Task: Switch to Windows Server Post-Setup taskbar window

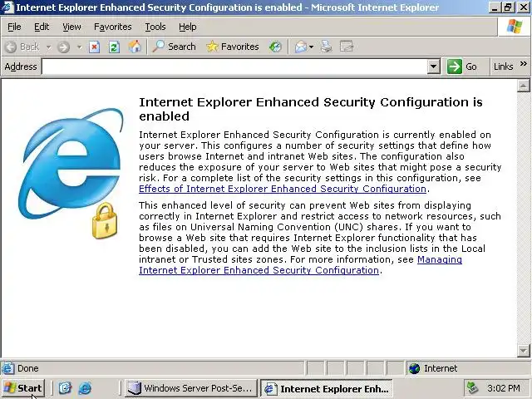Action: pos(191,388)
